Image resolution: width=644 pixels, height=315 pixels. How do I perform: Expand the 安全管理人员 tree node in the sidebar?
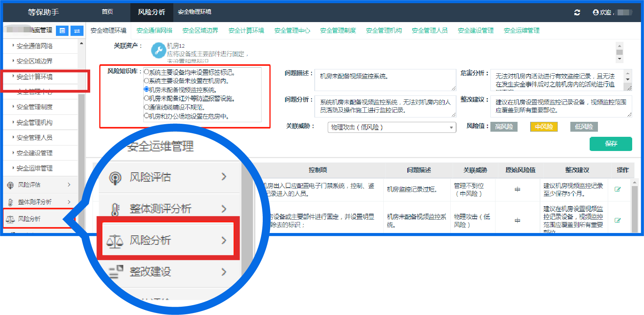pyautogui.click(x=13, y=138)
